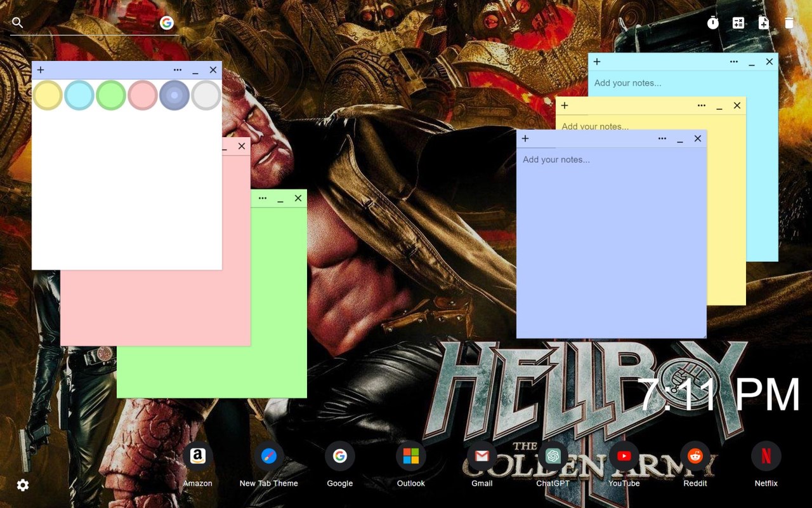Pick the green color swatch
This screenshot has height=508, width=812.
point(111,95)
